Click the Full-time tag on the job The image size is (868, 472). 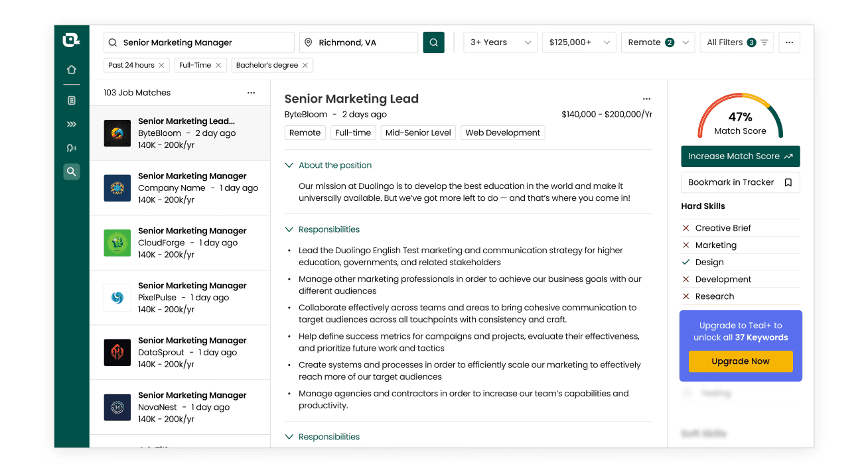(353, 133)
